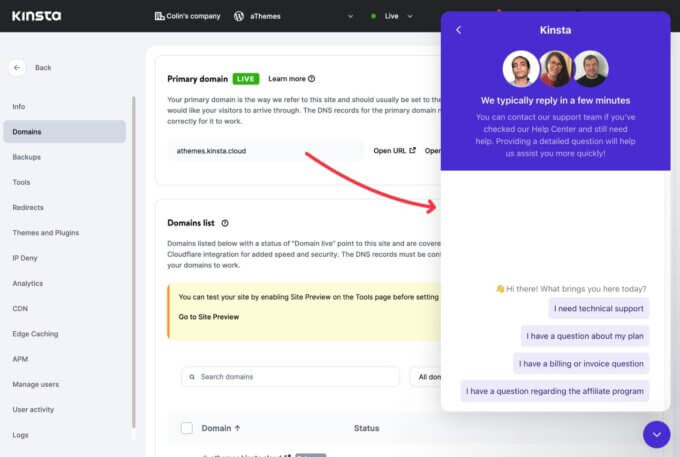Click the Learn more help icon
This screenshot has width=680, height=457.
point(311,79)
